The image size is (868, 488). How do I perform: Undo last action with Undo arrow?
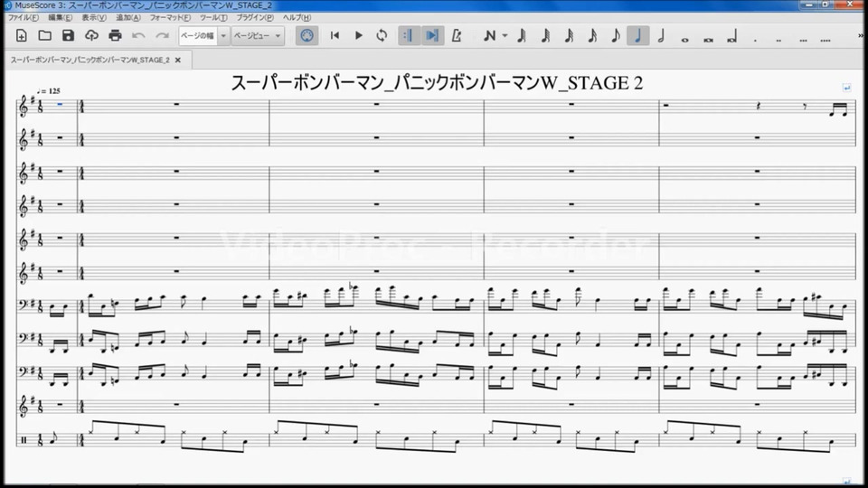point(138,36)
